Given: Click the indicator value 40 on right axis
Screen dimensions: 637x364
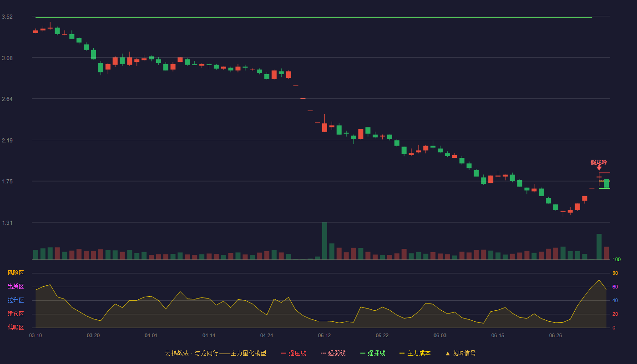Looking at the screenshot, I should (615, 300).
